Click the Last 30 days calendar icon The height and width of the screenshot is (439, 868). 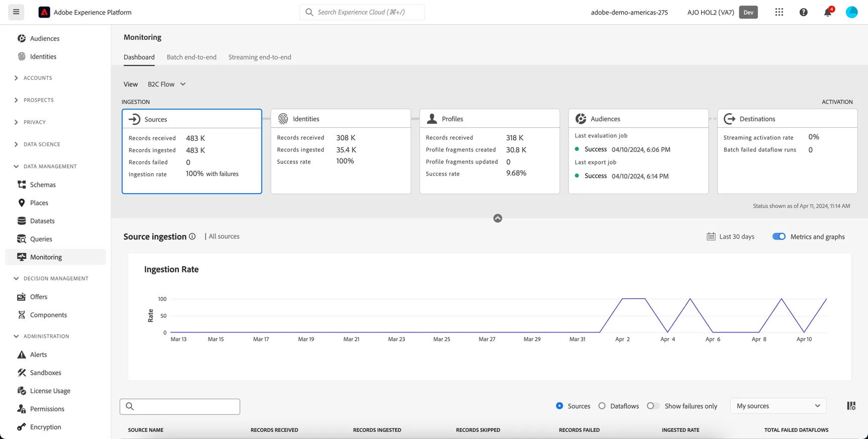tap(711, 236)
